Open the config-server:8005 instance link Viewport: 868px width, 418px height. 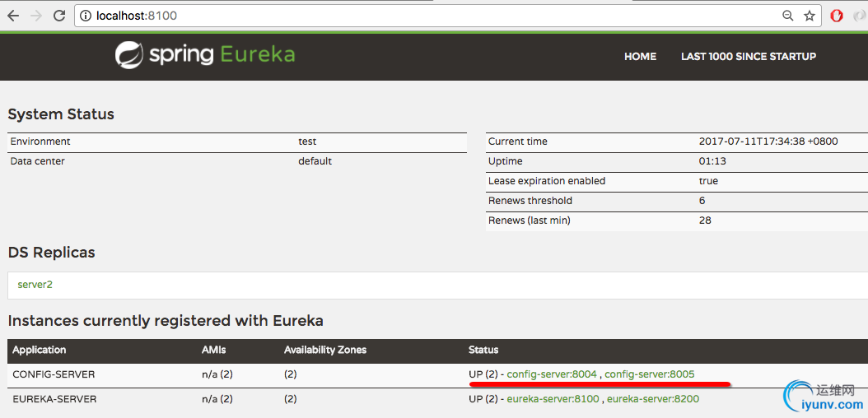(x=649, y=374)
